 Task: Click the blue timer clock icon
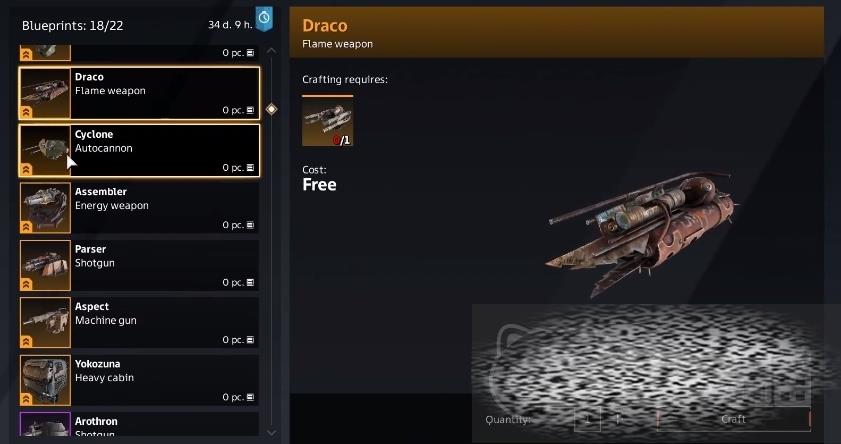tap(264, 19)
